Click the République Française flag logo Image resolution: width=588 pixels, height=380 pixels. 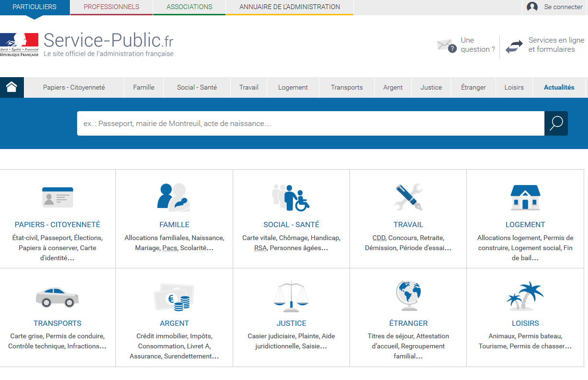[x=19, y=45]
